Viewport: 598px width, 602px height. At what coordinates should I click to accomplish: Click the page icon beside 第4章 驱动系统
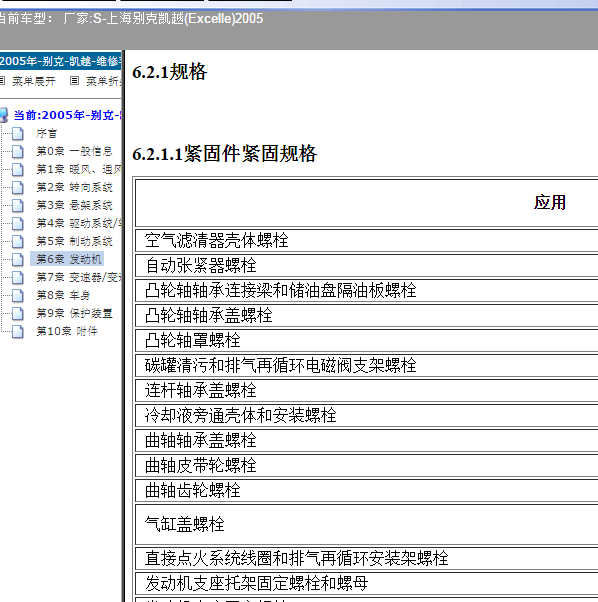coord(18,223)
